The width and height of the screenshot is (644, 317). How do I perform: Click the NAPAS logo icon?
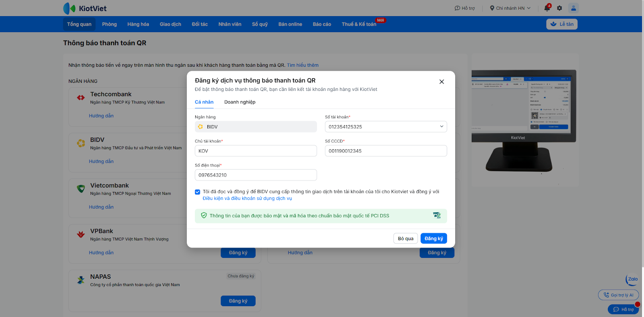click(x=81, y=280)
